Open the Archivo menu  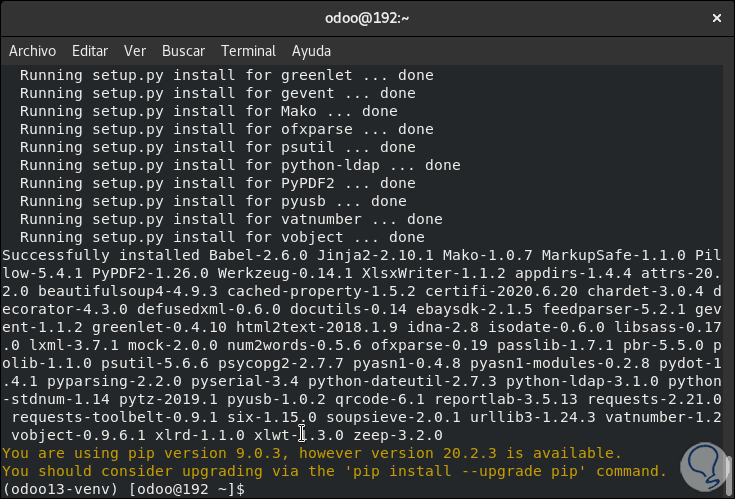click(x=32, y=50)
